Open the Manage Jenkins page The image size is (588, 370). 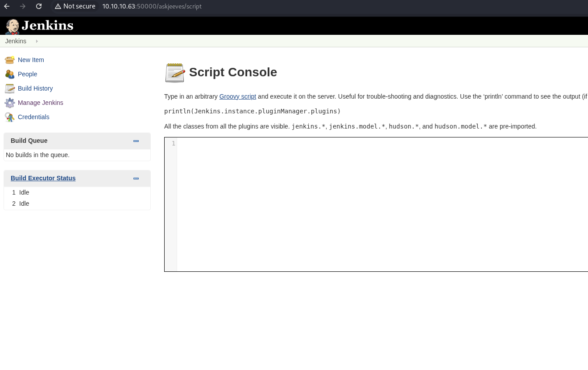tap(40, 103)
